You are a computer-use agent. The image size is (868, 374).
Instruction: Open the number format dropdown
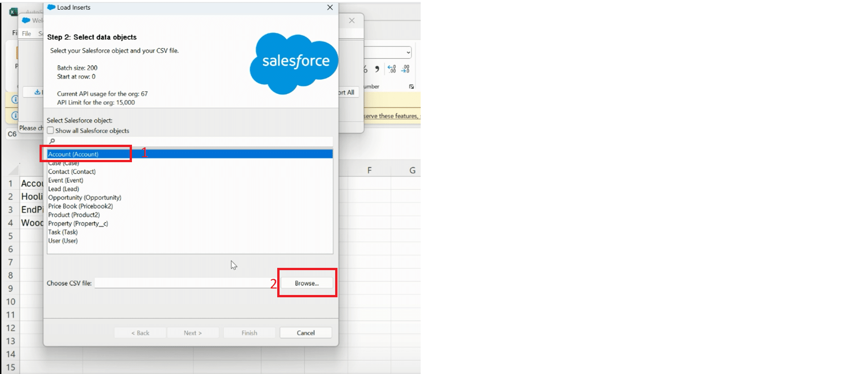(408, 52)
